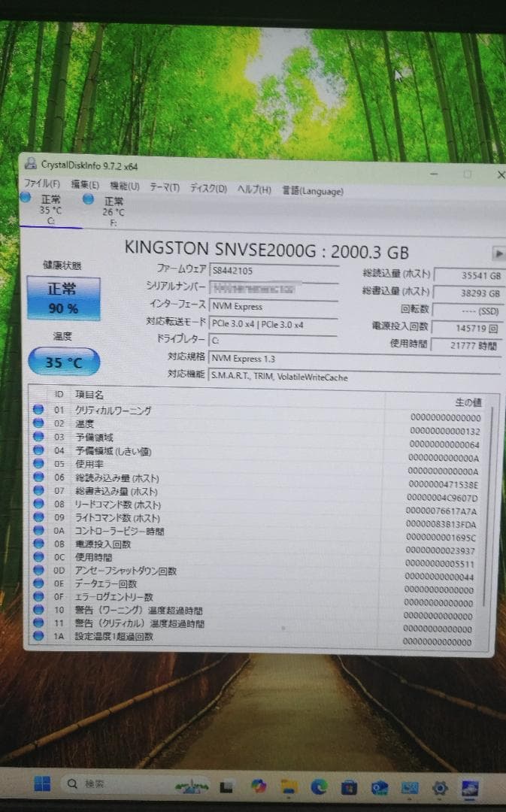Click the 生の値 column header
The height and width of the screenshot is (812, 506).
pyautogui.click(x=468, y=401)
